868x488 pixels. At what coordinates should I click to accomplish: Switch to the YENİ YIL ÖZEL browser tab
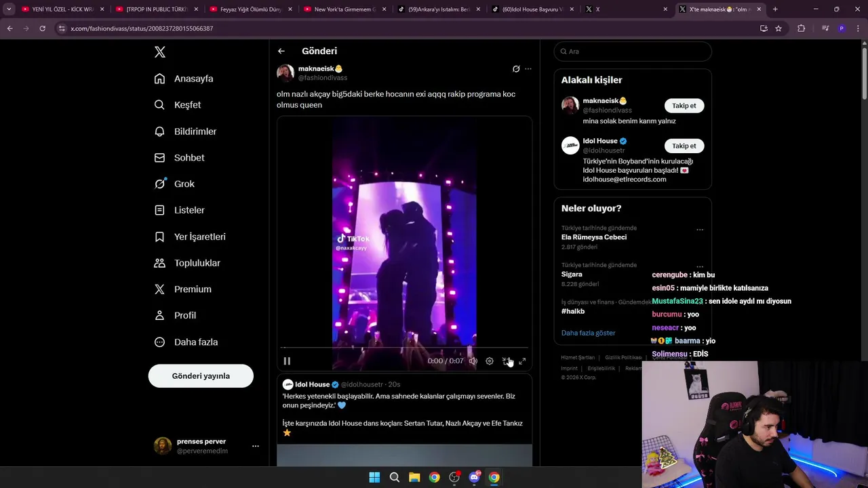point(61,9)
